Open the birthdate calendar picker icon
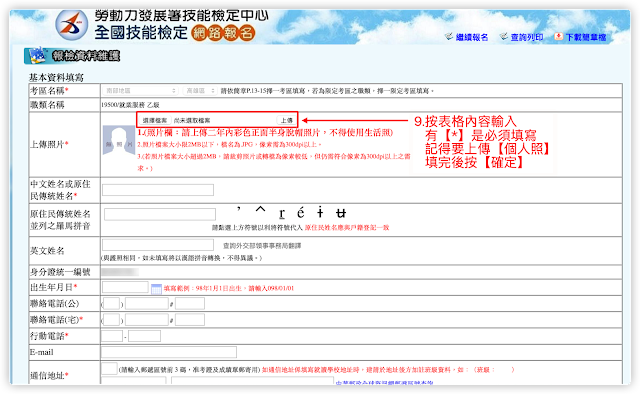The width and height of the screenshot is (640, 394). coord(156,289)
